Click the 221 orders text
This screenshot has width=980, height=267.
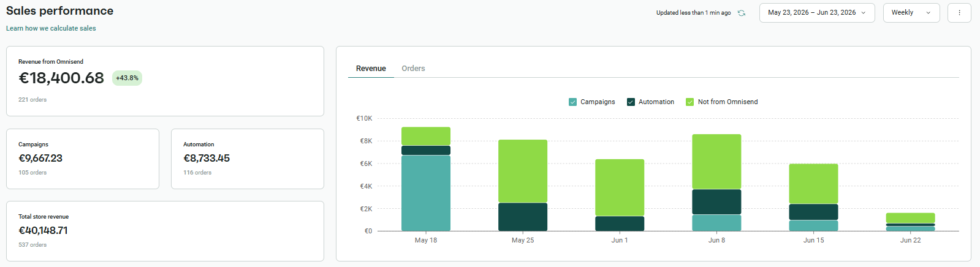[x=32, y=99]
